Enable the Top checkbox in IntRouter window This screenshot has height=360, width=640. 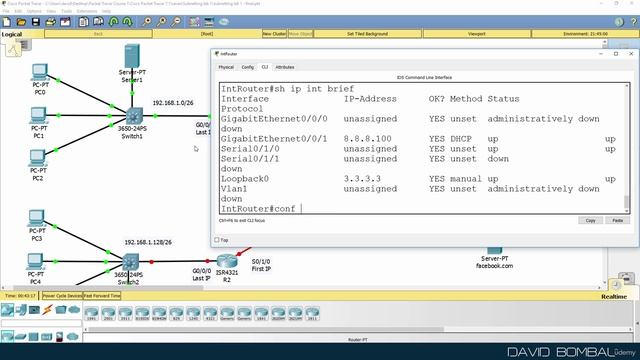point(217,240)
